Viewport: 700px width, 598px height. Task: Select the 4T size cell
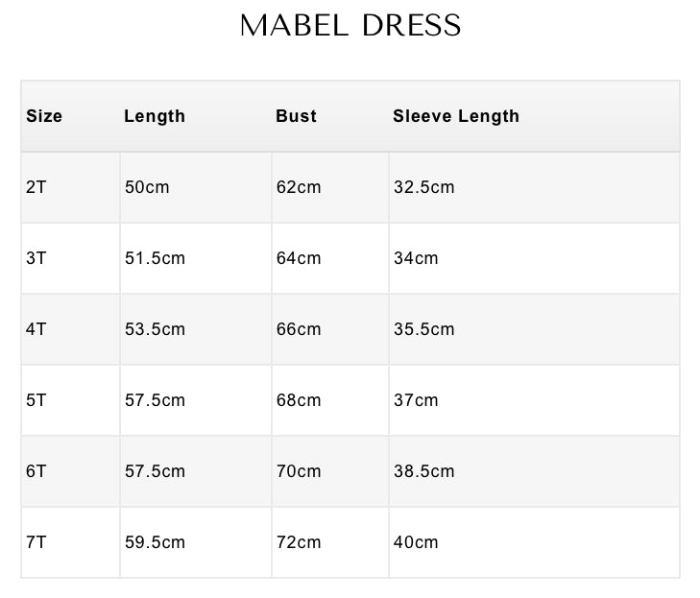click(x=36, y=329)
